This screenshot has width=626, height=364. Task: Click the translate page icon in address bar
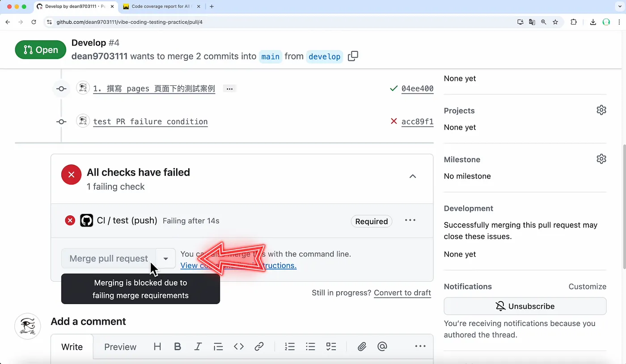pyautogui.click(x=532, y=22)
